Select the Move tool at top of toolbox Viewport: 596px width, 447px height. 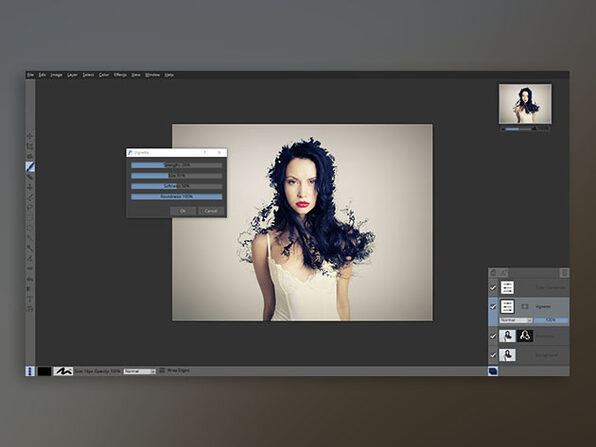[30, 136]
